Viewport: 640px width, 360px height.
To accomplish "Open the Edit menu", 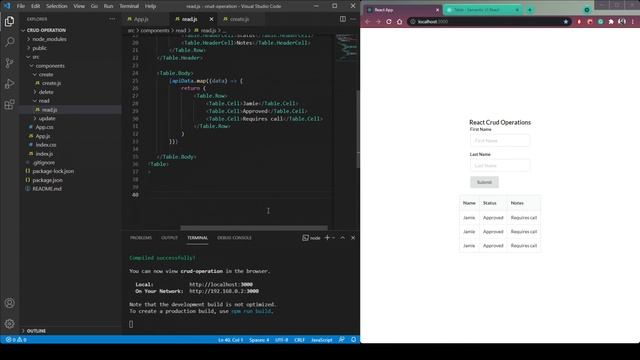I will tap(36, 6).
